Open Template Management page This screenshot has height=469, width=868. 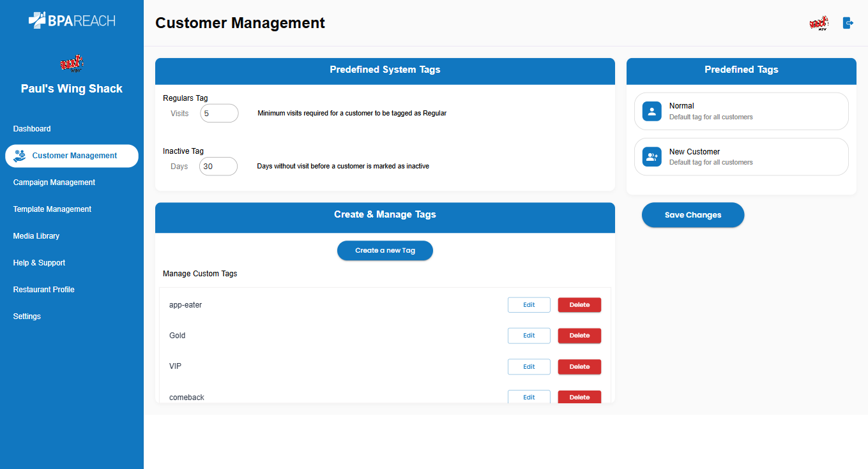[52, 209]
